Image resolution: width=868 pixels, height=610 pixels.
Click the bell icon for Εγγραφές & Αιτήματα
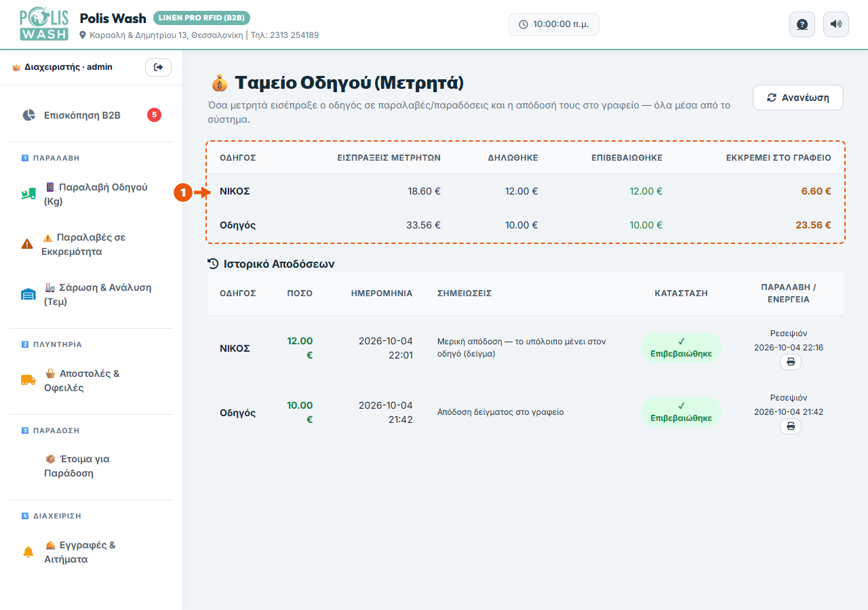pyautogui.click(x=28, y=552)
